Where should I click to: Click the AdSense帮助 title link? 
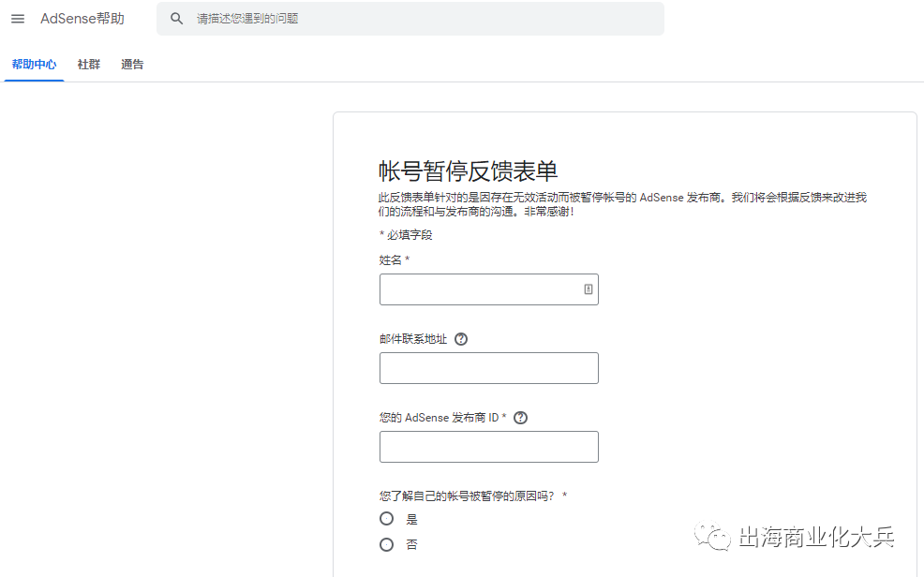(x=82, y=19)
